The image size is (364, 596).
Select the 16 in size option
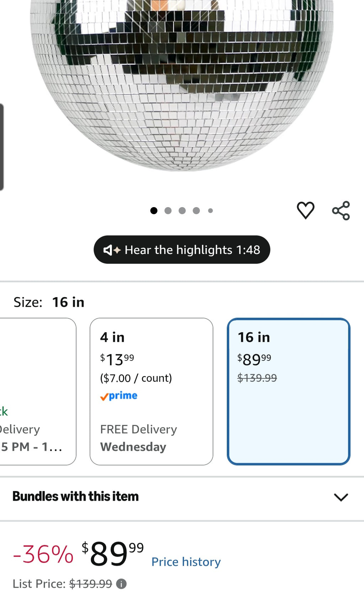point(289,391)
